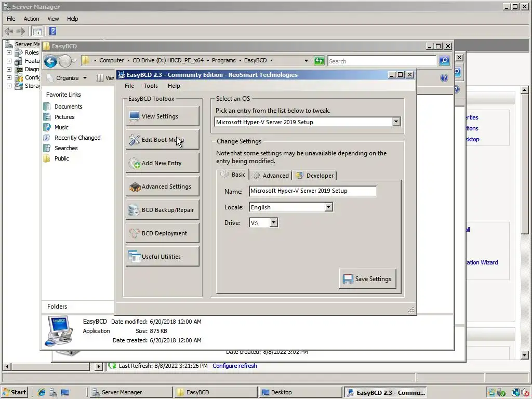The width and height of the screenshot is (532, 399).
Task: Expand the Configuration tree node
Action: [9, 78]
